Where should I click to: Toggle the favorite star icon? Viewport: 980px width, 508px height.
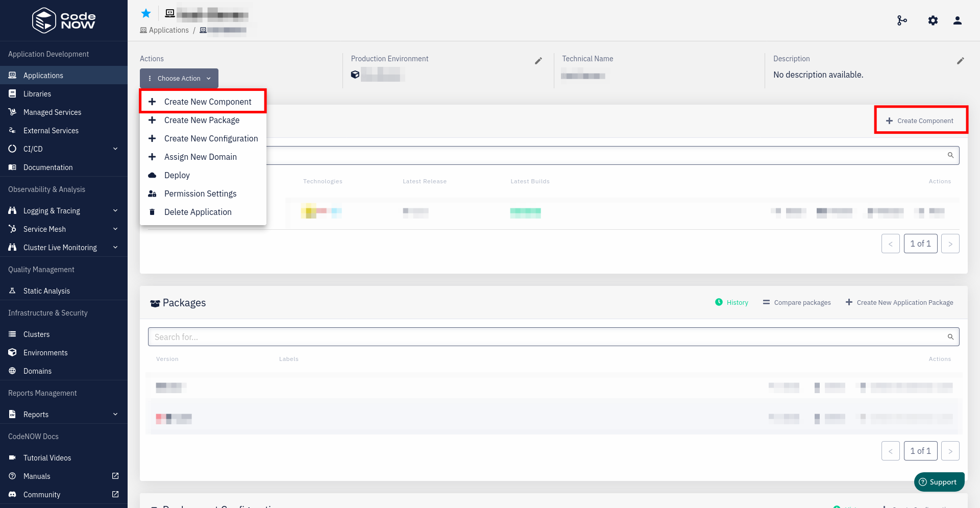tap(146, 13)
